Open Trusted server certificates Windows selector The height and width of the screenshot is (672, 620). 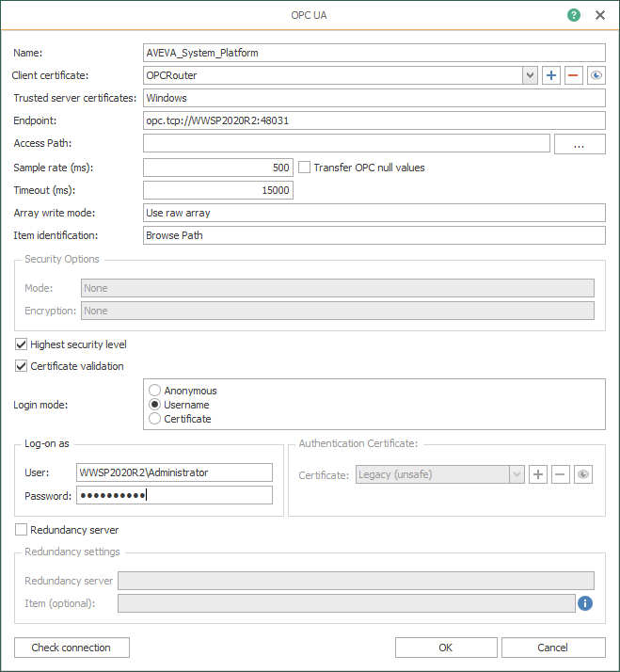(374, 98)
